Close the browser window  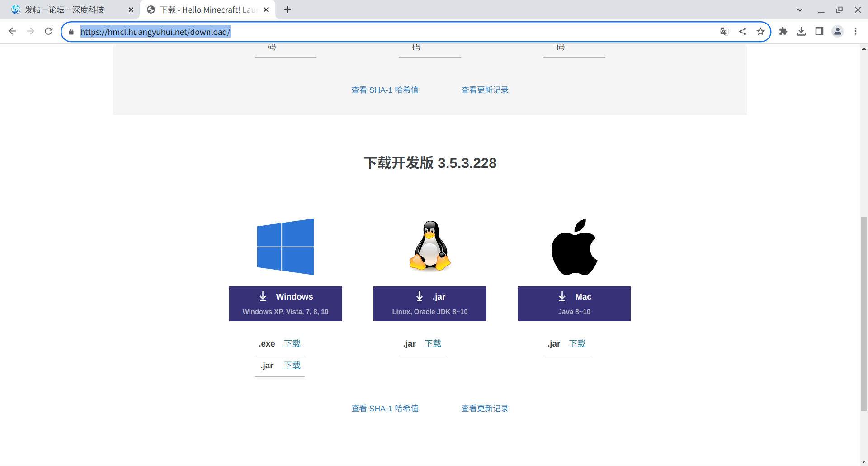tap(858, 10)
